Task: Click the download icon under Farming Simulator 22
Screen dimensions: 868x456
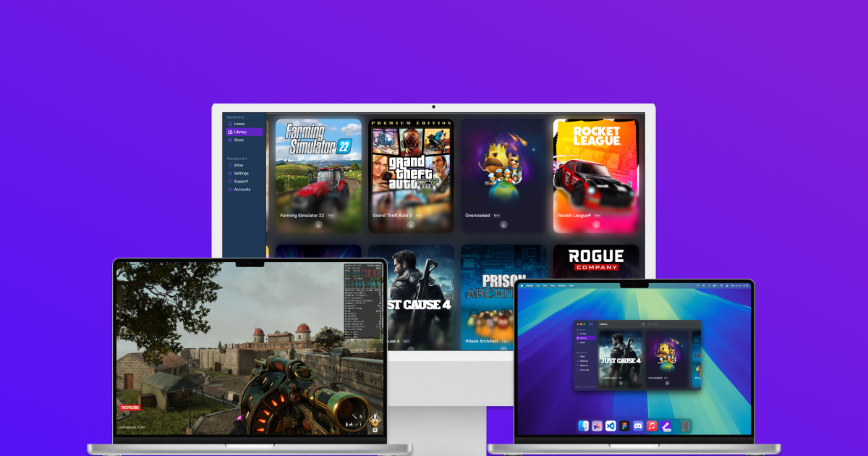Action: pyautogui.click(x=318, y=224)
